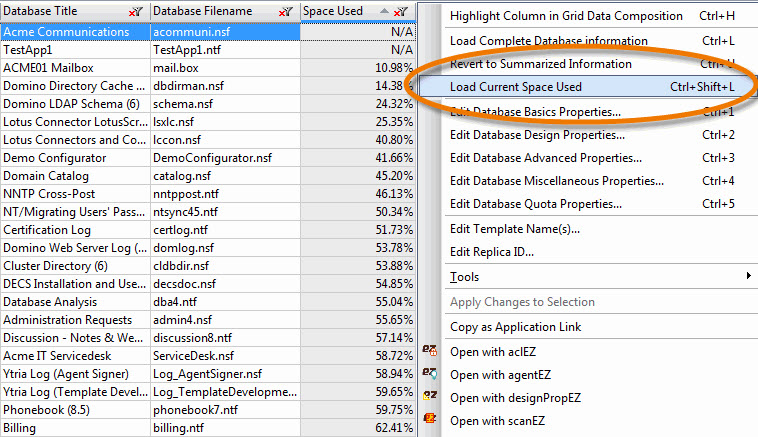758x437 pixels.
Task: Select Load Current Space Used
Action: (516, 87)
